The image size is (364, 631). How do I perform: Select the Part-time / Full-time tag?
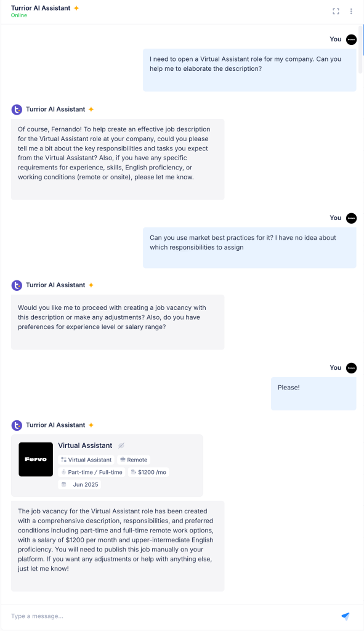(x=91, y=472)
